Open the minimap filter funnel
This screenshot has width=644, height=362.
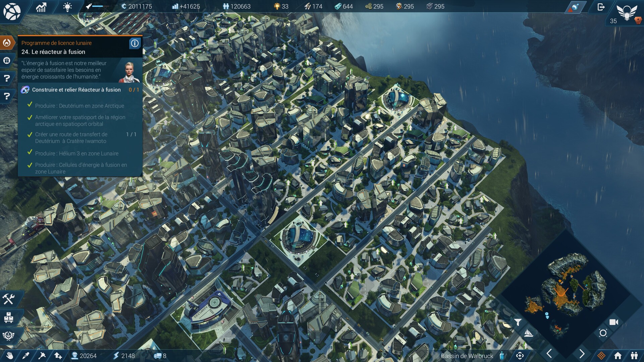[x=518, y=322]
